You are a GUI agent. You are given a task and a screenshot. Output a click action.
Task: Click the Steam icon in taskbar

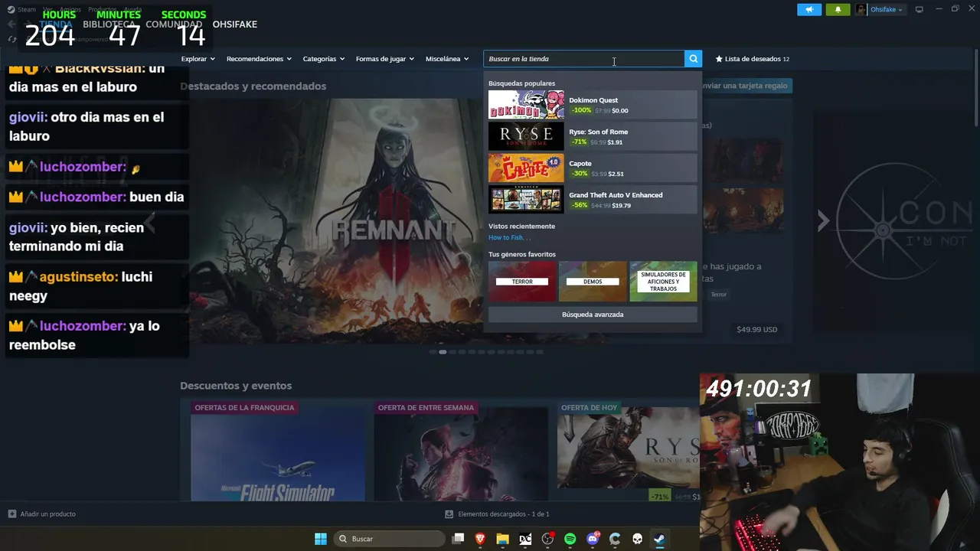pyautogui.click(x=659, y=539)
